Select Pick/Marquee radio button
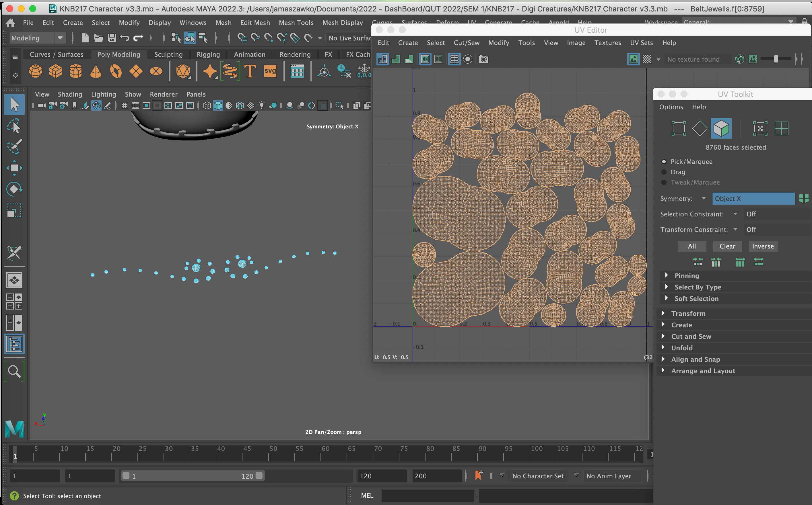 pos(664,162)
